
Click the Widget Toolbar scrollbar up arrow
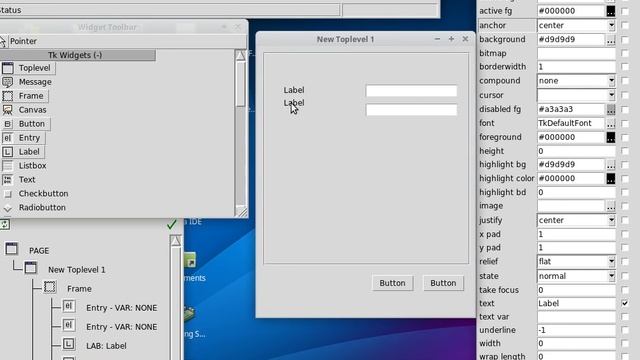pyautogui.click(x=240, y=55)
